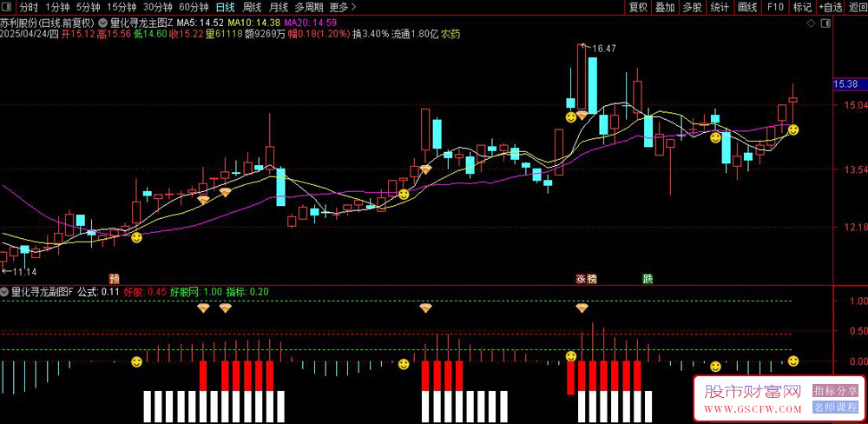Click the diamond icon at chart top-right
Screen dimensions: 868x424
(x=811, y=23)
